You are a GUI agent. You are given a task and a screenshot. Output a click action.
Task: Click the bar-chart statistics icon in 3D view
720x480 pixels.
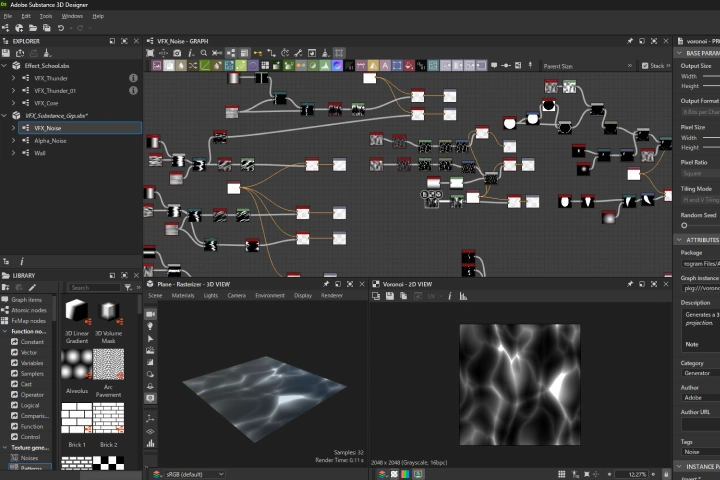click(150, 443)
